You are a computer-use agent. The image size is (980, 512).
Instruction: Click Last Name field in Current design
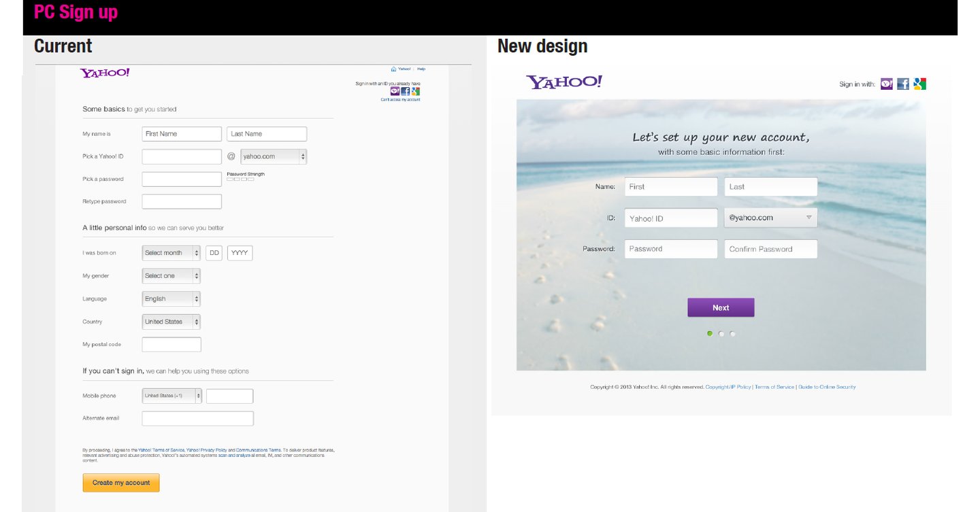(267, 134)
